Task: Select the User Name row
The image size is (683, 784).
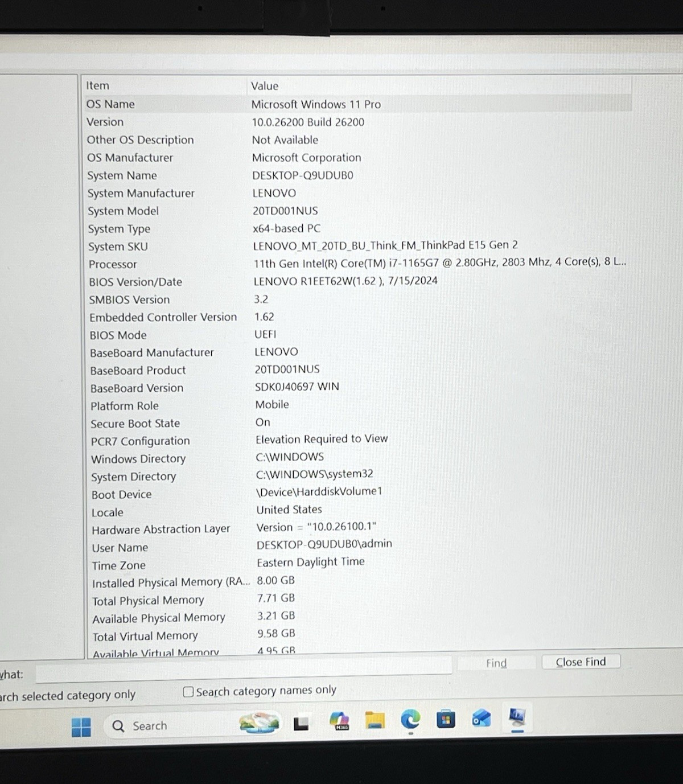Action: 357,546
